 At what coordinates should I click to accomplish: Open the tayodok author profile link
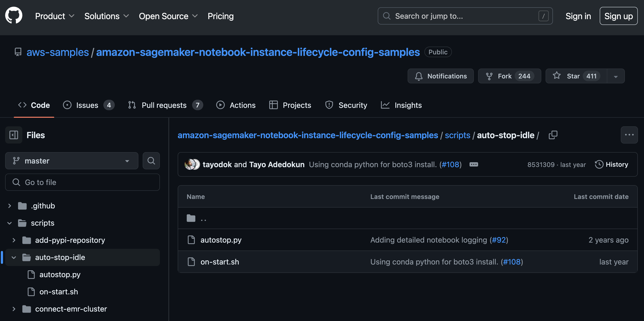pos(217,165)
